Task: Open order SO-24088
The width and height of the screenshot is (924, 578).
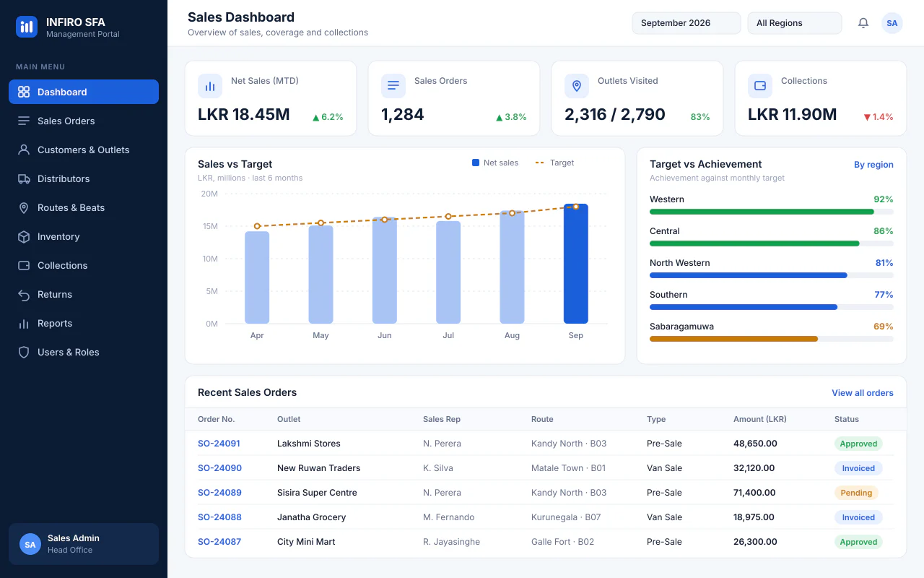Action: click(x=219, y=517)
